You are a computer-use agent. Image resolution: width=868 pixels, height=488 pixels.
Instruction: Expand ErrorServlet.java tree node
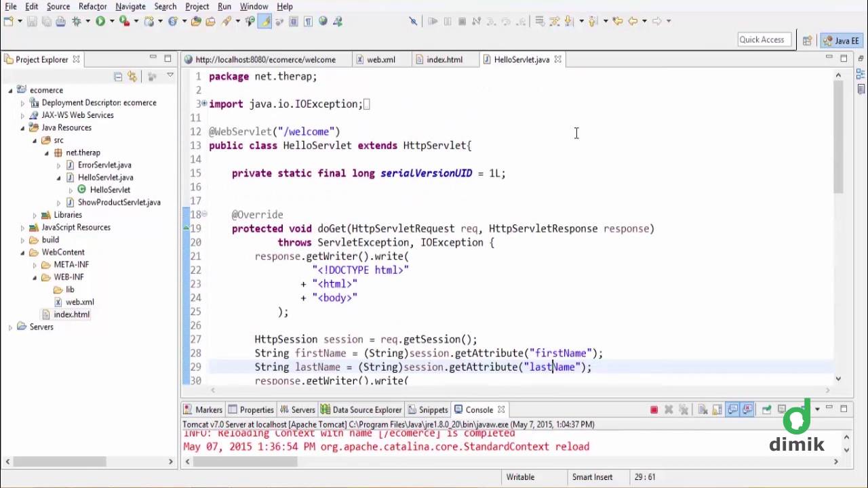[59, 165]
